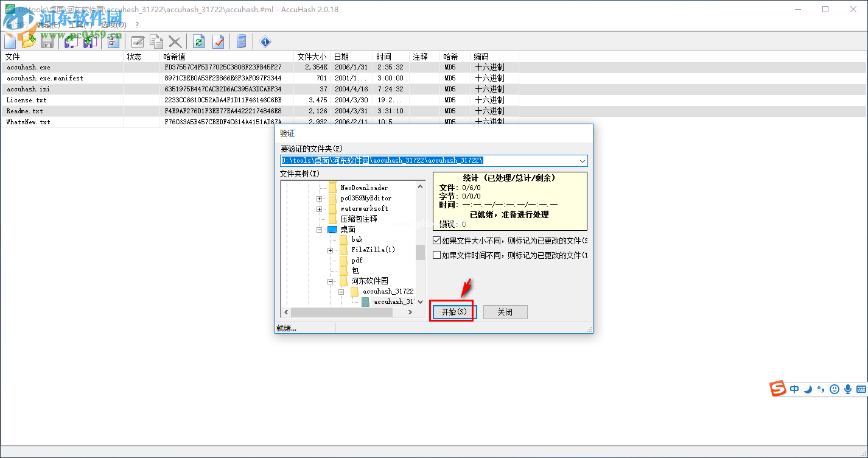Open the 工具(T) menu

coord(81,25)
